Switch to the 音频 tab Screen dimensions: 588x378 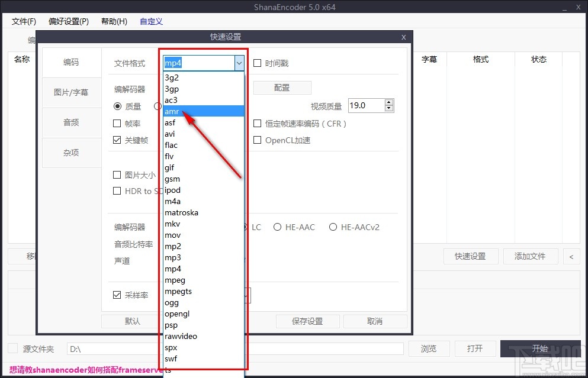[x=71, y=122]
